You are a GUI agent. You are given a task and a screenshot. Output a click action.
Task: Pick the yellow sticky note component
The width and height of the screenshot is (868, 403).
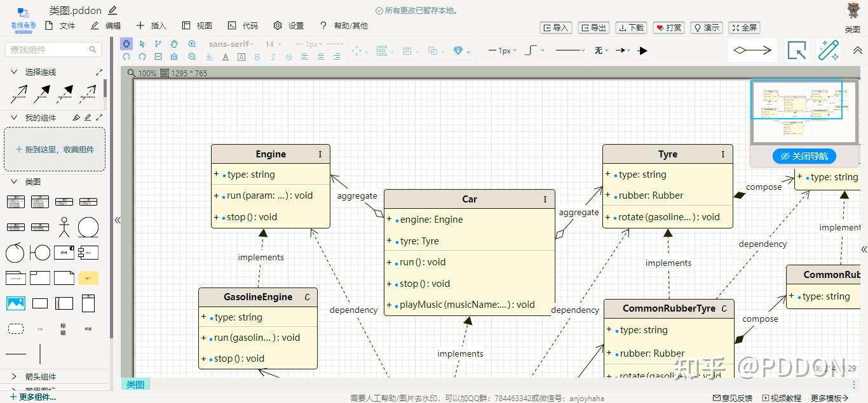(88, 278)
